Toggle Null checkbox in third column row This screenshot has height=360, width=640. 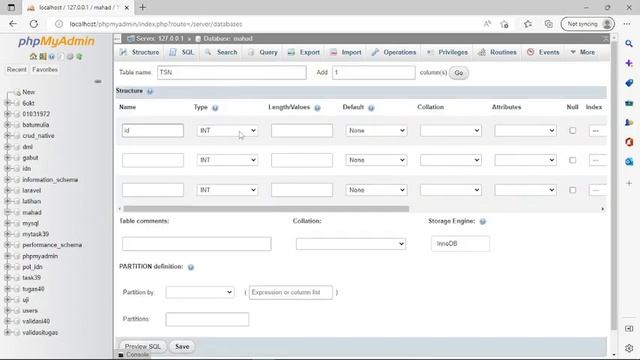572,190
